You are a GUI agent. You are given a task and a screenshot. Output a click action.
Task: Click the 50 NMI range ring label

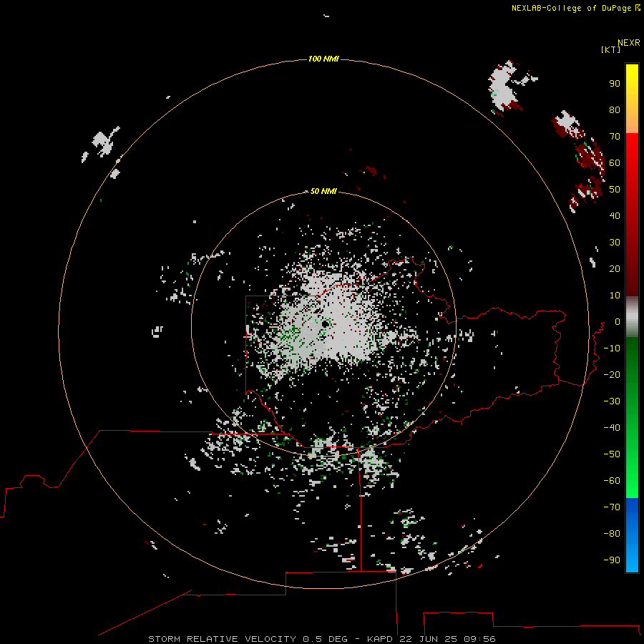click(323, 191)
